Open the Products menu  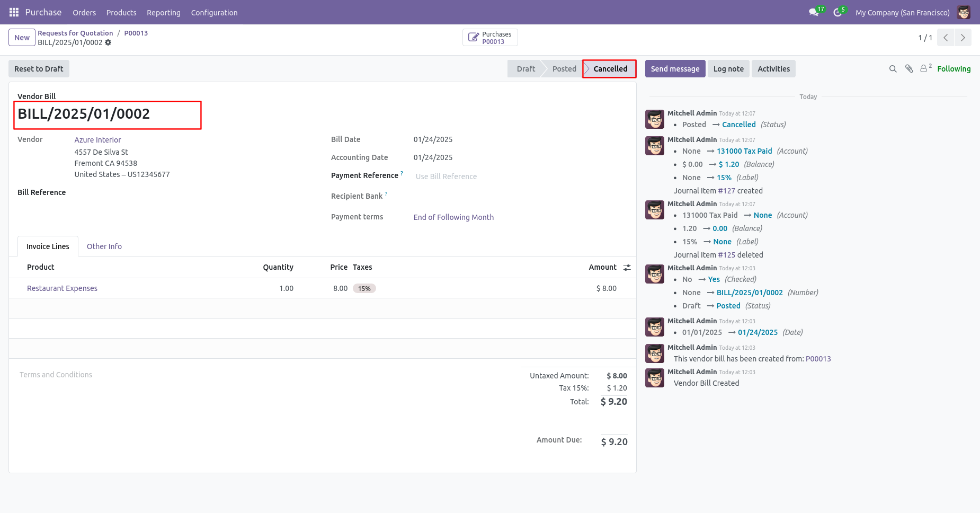click(121, 13)
